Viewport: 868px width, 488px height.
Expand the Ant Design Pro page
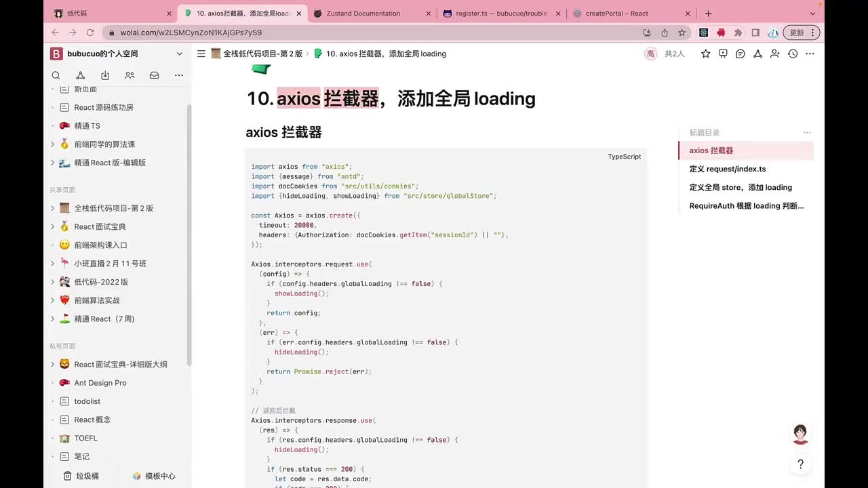[x=52, y=383]
